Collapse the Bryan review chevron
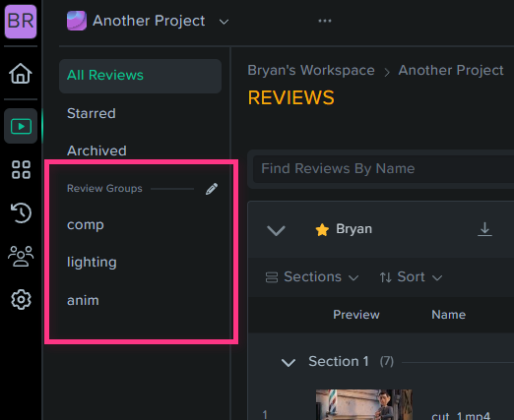The image size is (514, 420). point(276,230)
